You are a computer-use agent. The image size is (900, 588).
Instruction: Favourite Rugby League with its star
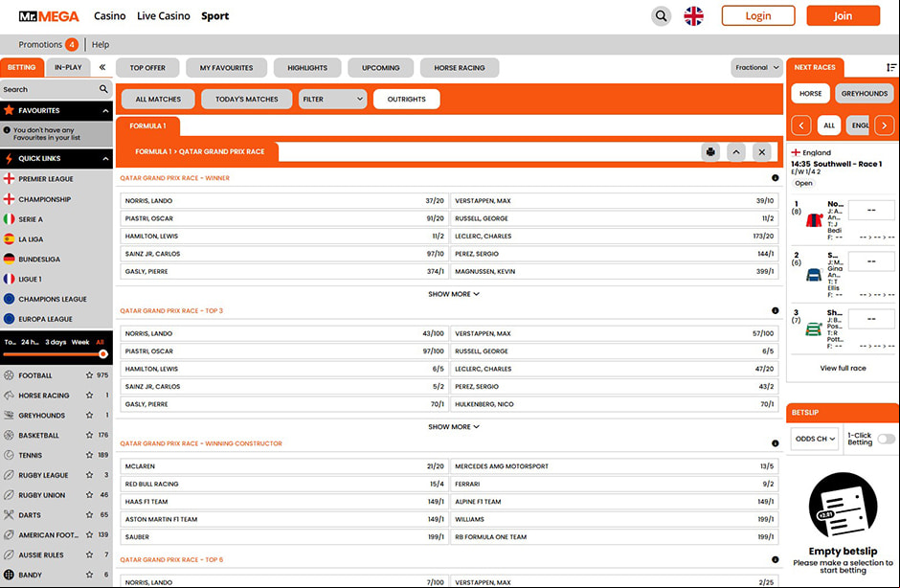point(89,475)
